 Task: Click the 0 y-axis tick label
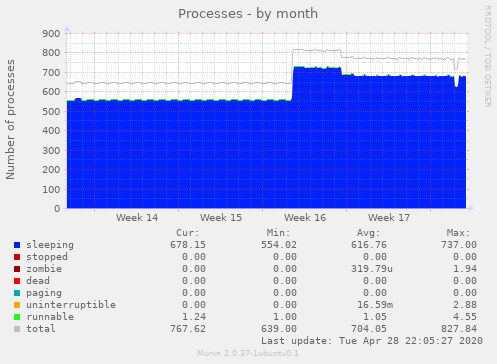click(x=57, y=209)
